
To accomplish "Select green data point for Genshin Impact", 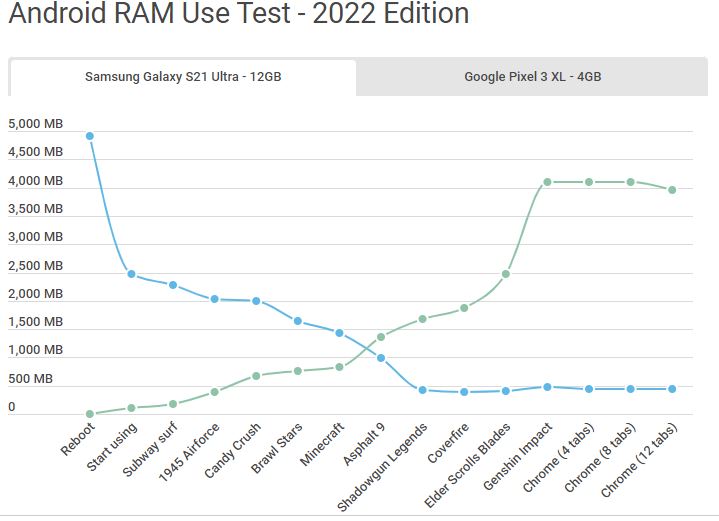I will (547, 182).
